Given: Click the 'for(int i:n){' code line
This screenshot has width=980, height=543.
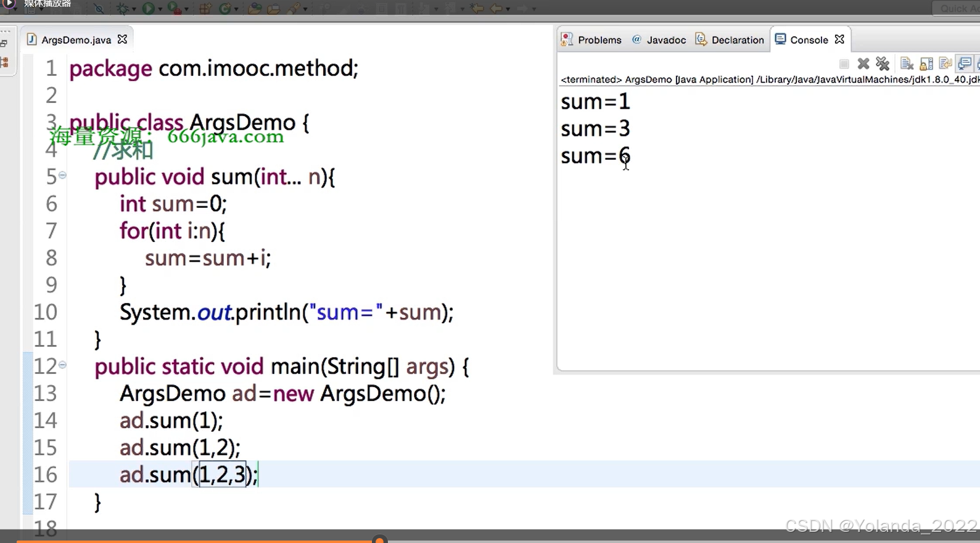Looking at the screenshot, I should [x=172, y=231].
